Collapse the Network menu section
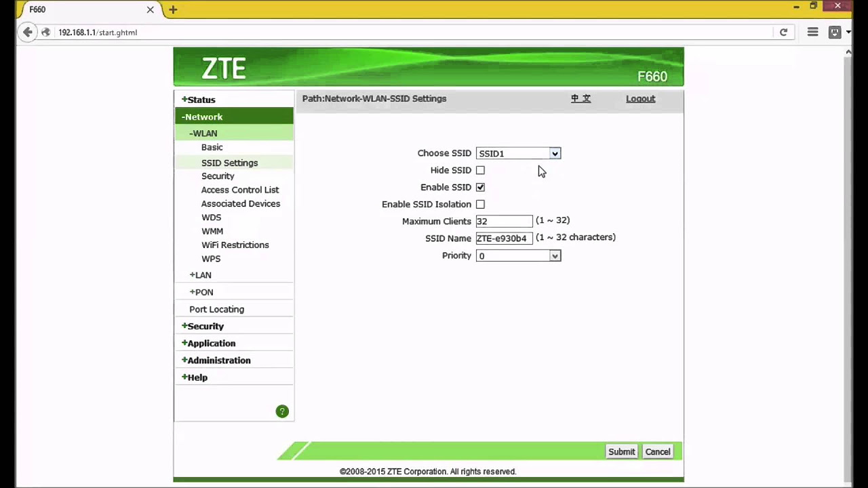The image size is (868, 488). point(202,117)
